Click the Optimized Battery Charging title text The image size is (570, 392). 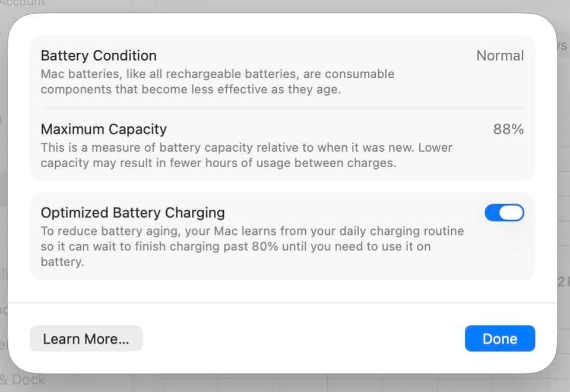[x=132, y=212]
